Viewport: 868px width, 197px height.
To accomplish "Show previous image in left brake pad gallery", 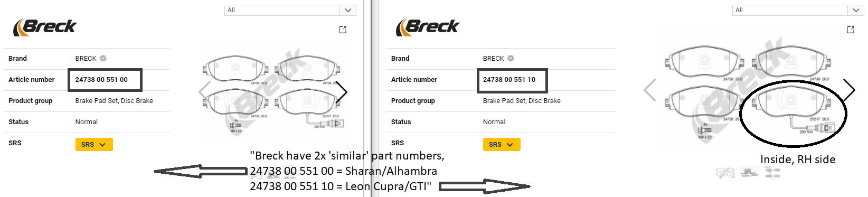I will (x=205, y=91).
